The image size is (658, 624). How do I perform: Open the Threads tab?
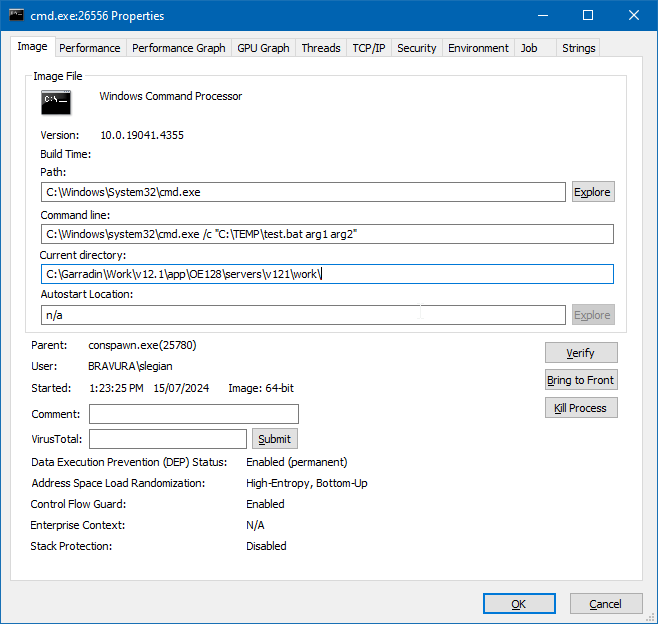(x=321, y=48)
